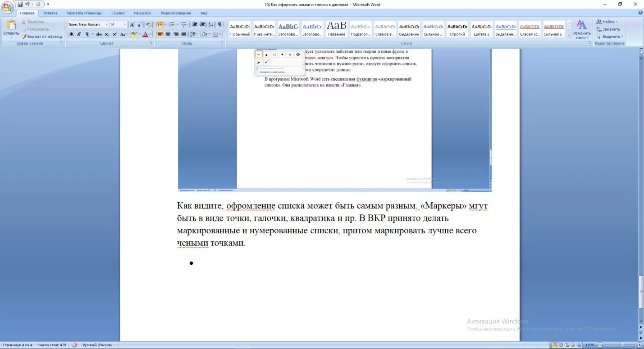Decrease the paragraph indent
Screen dimensions: 644x349
coord(195,25)
